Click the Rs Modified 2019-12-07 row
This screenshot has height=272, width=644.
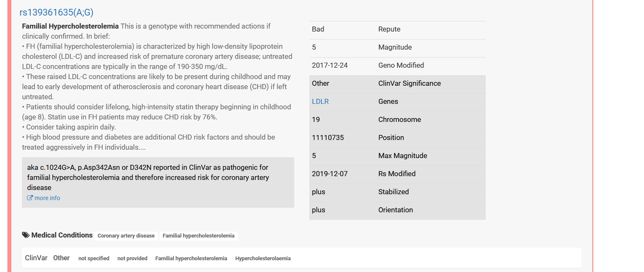397,174
